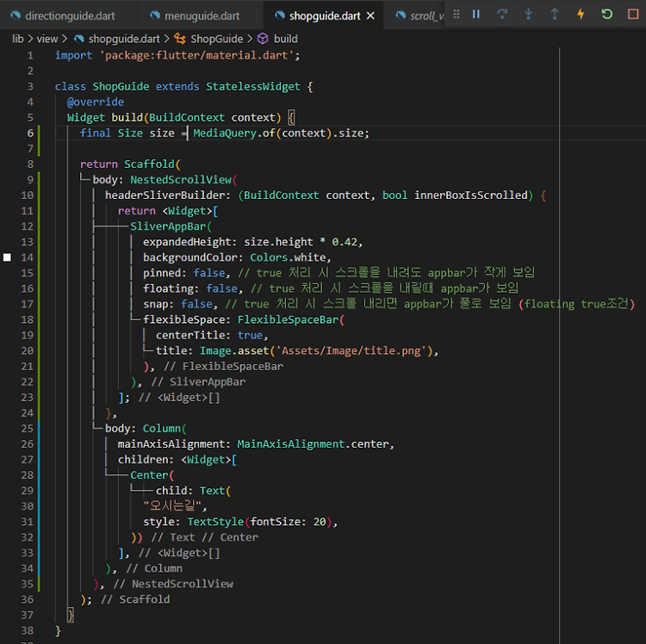Viewport: 646px width, 644px height.
Task: Click 'pinned' property on line 15
Action: [162, 273]
